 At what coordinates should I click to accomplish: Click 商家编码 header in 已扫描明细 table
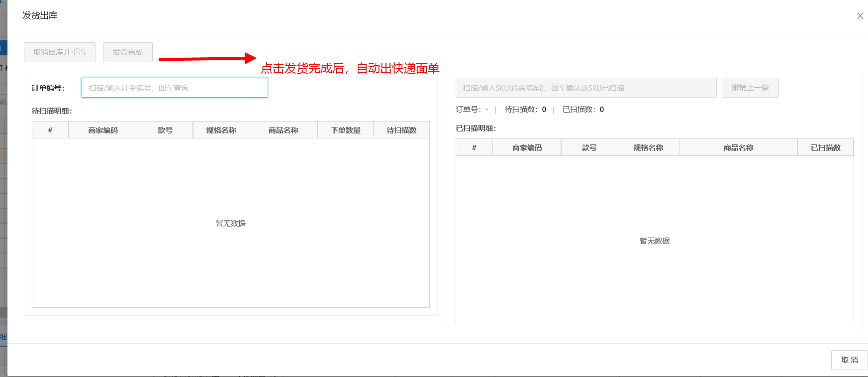[527, 147]
